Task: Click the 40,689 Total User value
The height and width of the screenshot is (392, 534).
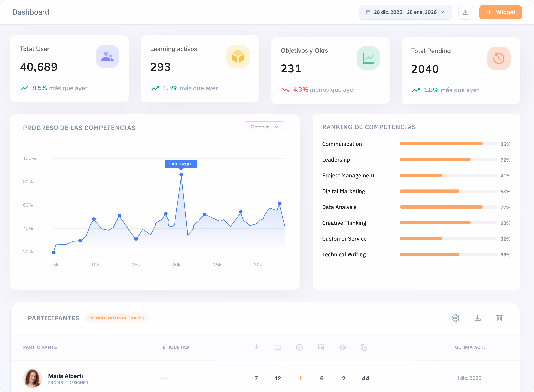Action: (x=39, y=67)
